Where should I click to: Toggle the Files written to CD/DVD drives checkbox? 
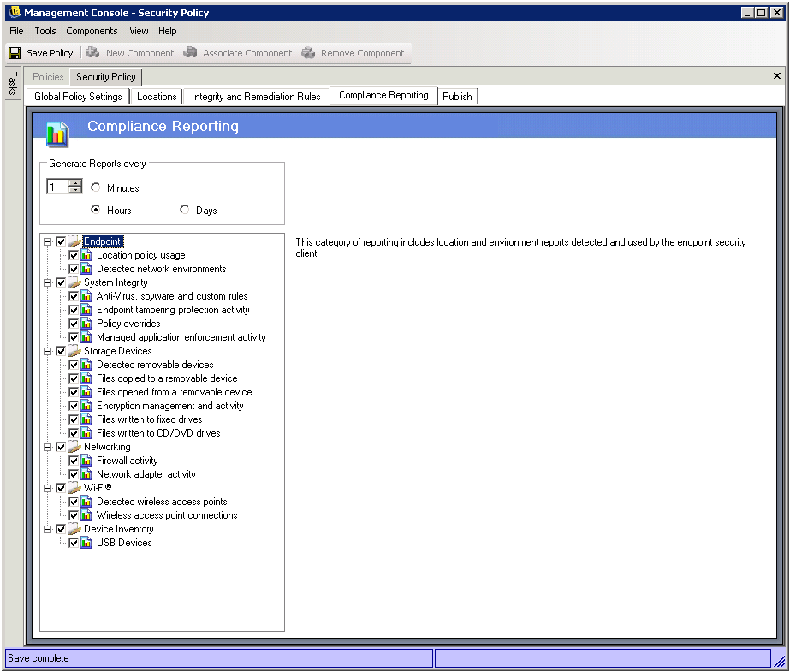pos(74,432)
